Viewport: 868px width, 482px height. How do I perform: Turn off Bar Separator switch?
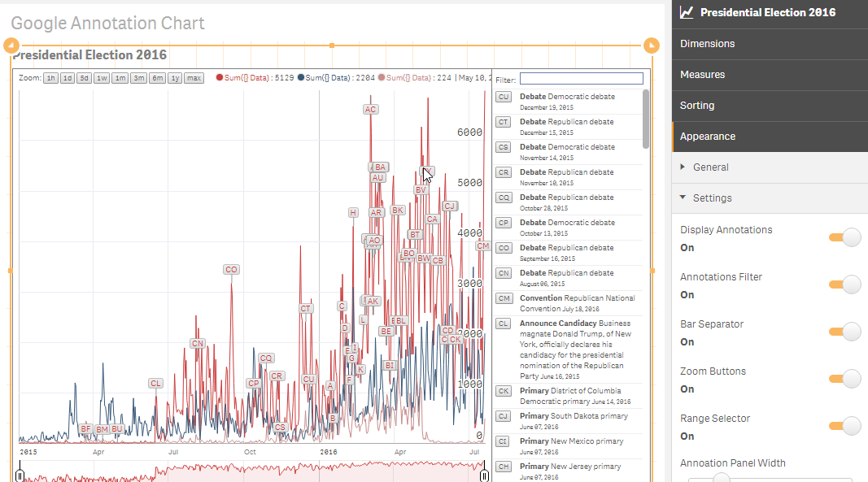coord(844,332)
